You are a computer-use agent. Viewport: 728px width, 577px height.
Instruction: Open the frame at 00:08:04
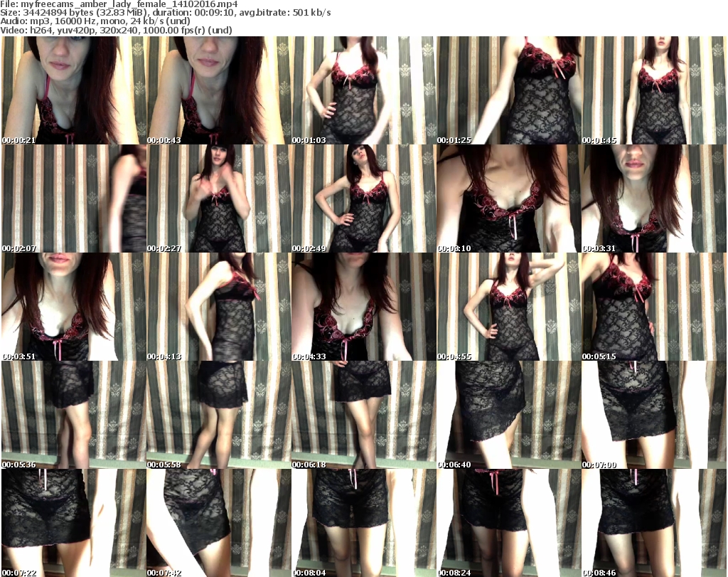pos(363,523)
